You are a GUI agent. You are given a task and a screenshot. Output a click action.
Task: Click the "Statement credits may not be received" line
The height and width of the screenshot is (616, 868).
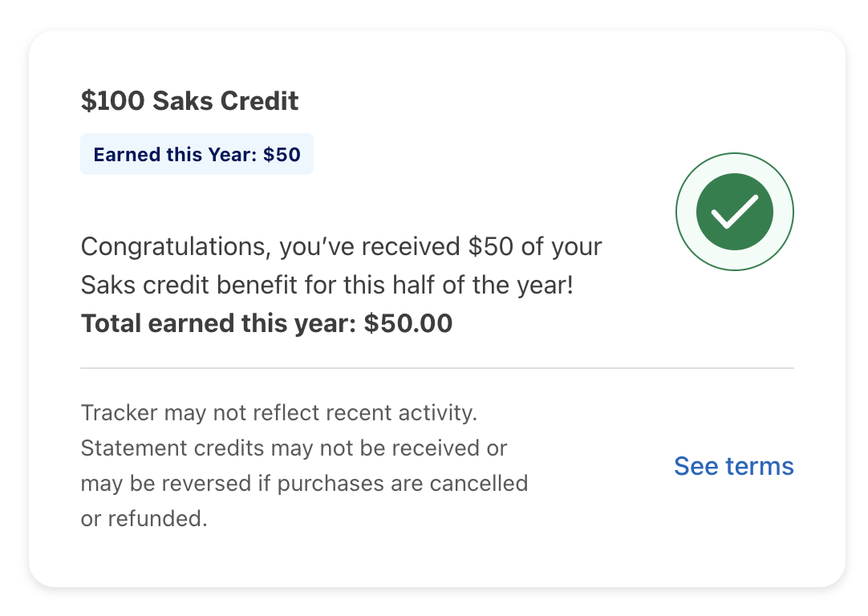[x=294, y=448]
